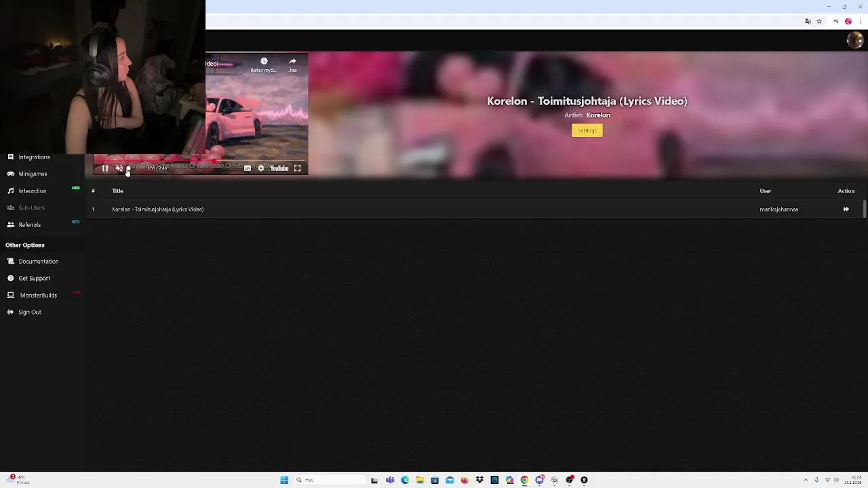Image resolution: width=868 pixels, height=488 pixels.
Task: Switch to Google Chrome in the taskbar
Action: pos(524,480)
